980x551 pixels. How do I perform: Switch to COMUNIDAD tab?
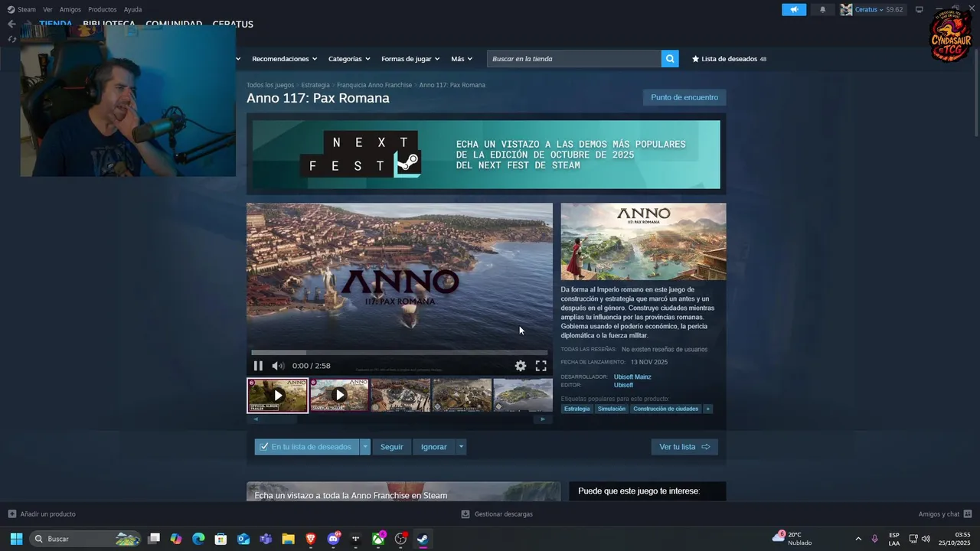[x=174, y=24]
